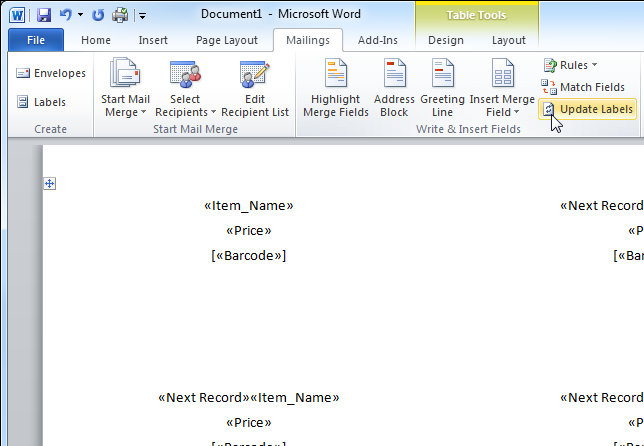
Task: Open Customize Quick Access Toolbar dropdown
Action: tap(142, 16)
